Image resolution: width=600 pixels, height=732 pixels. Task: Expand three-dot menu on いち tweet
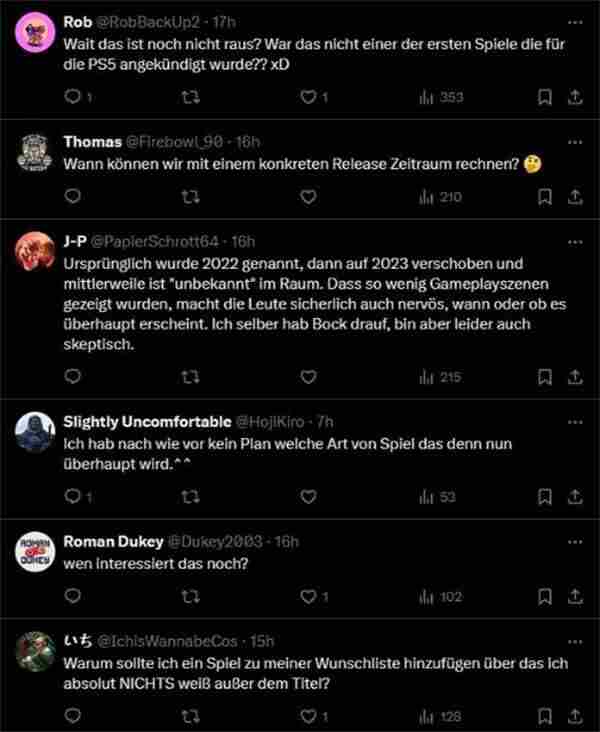click(575, 641)
